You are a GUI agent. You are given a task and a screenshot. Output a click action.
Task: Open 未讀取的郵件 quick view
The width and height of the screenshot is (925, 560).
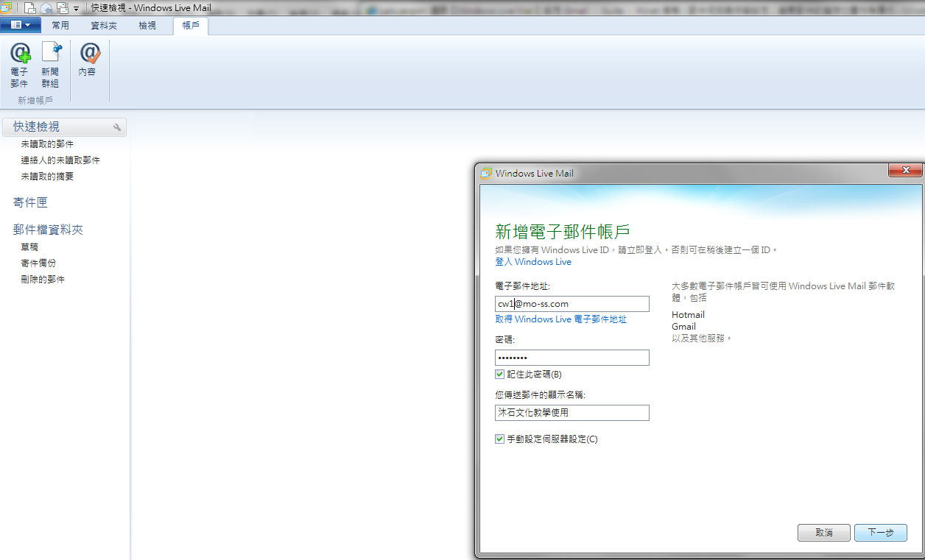pyautogui.click(x=47, y=144)
